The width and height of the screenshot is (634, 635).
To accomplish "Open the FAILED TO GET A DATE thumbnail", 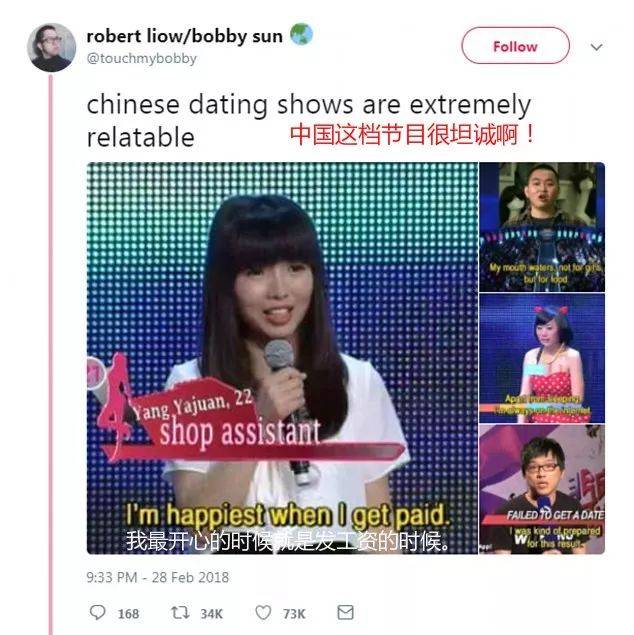I will [x=542, y=489].
